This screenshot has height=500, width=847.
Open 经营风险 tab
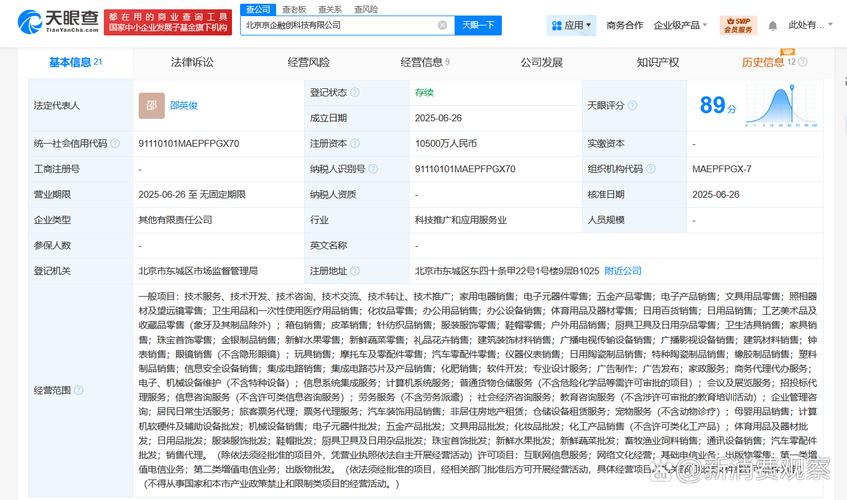click(x=308, y=62)
